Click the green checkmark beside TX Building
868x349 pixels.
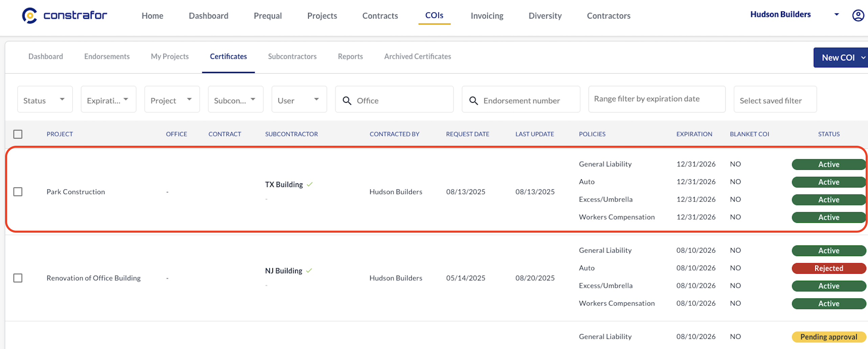point(310,184)
